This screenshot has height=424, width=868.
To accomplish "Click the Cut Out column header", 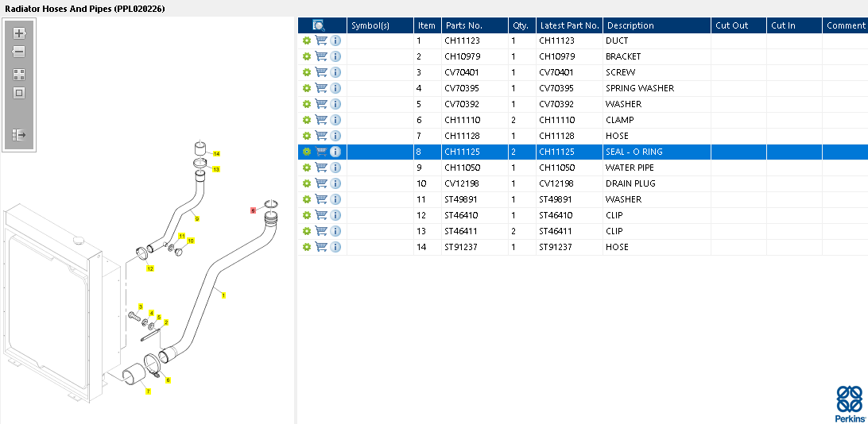I will pos(739,25).
